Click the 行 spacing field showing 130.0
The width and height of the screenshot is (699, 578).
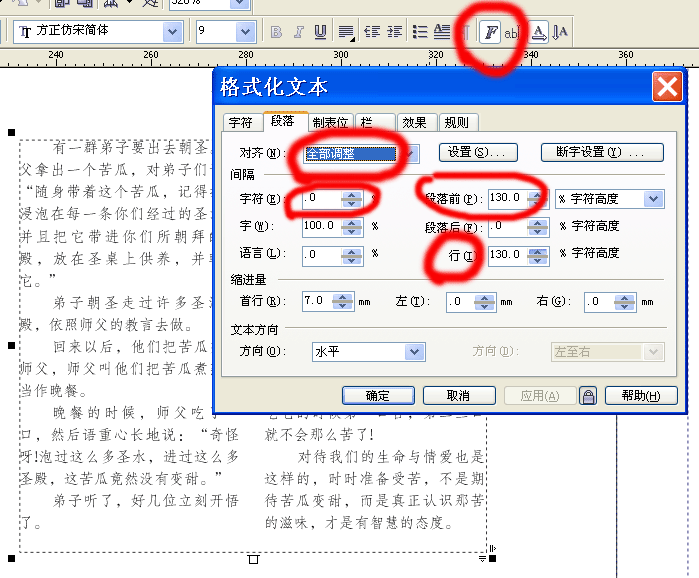tap(508, 256)
